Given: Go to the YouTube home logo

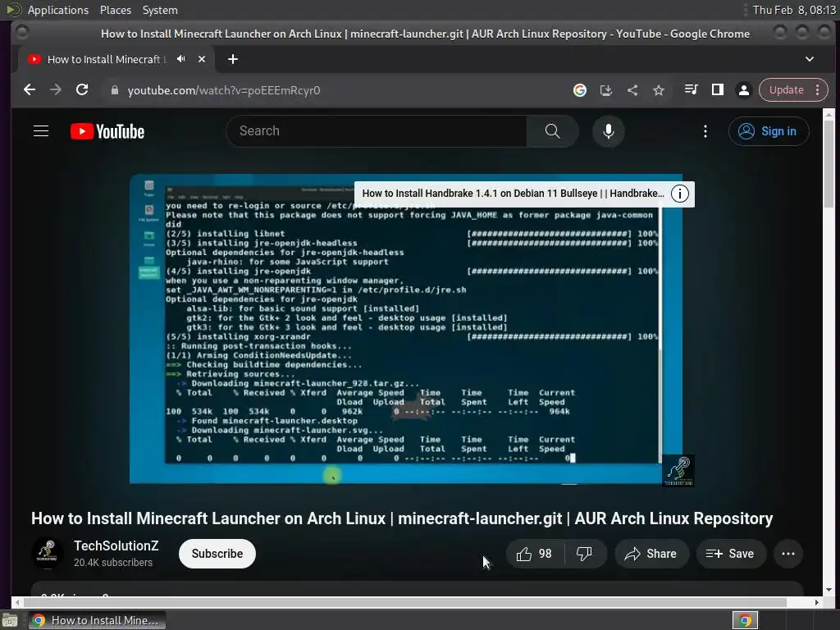Looking at the screenshot, I should [107, 131].
